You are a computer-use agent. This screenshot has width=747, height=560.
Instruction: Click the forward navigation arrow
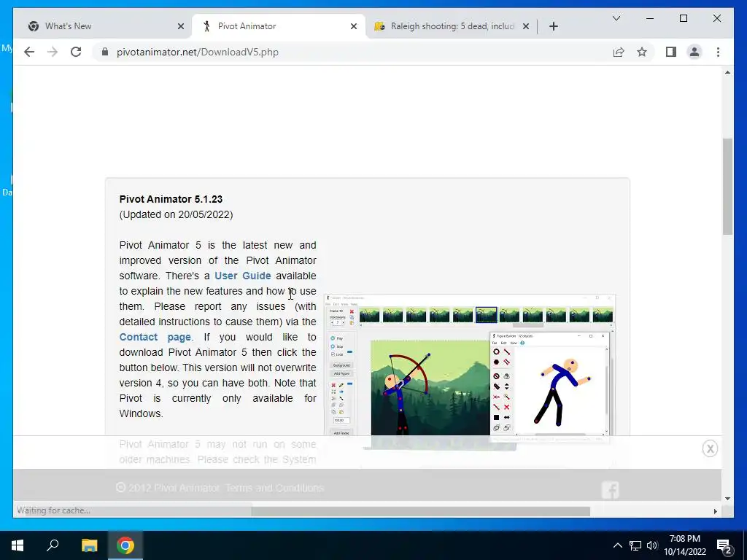[53, 52]
